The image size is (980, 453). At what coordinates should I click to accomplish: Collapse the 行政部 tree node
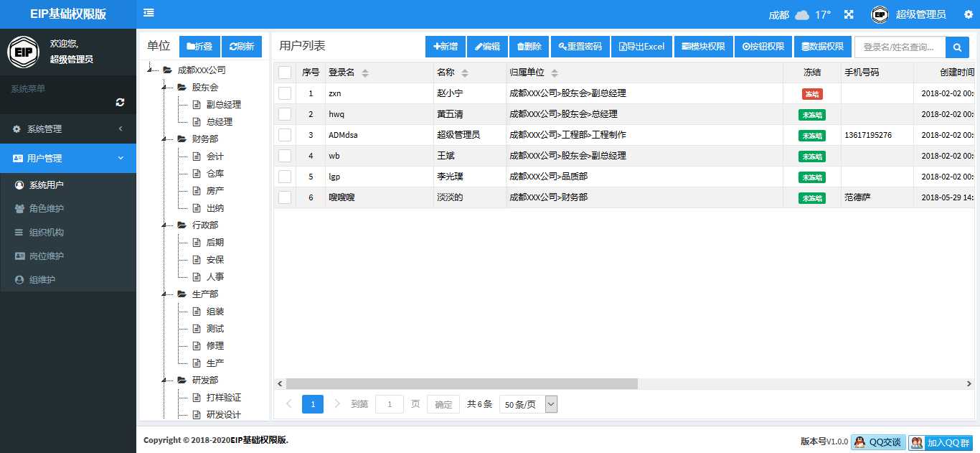tap(164, 225)
